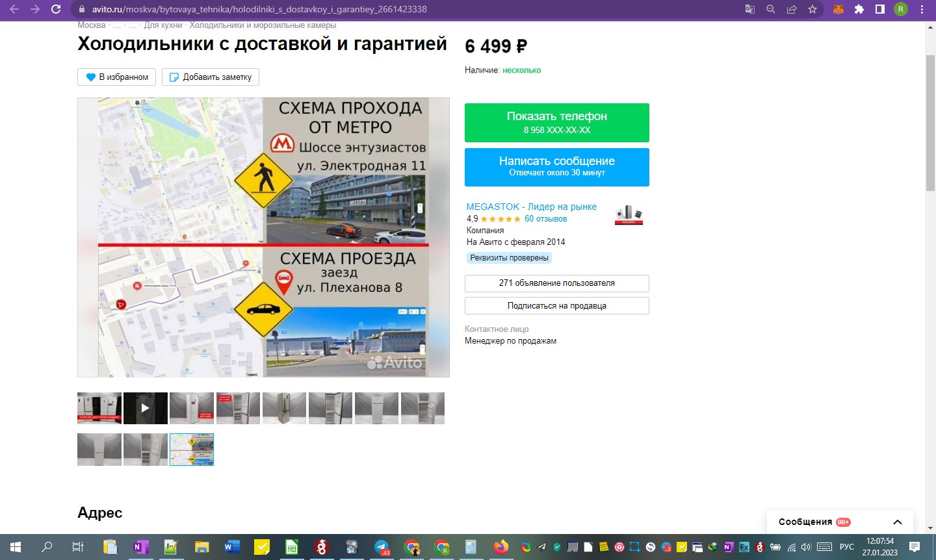The height and width of the screenshot is (560, 936).
Task: Select the fourth photo thumbnail
Action: pos(238,408)
